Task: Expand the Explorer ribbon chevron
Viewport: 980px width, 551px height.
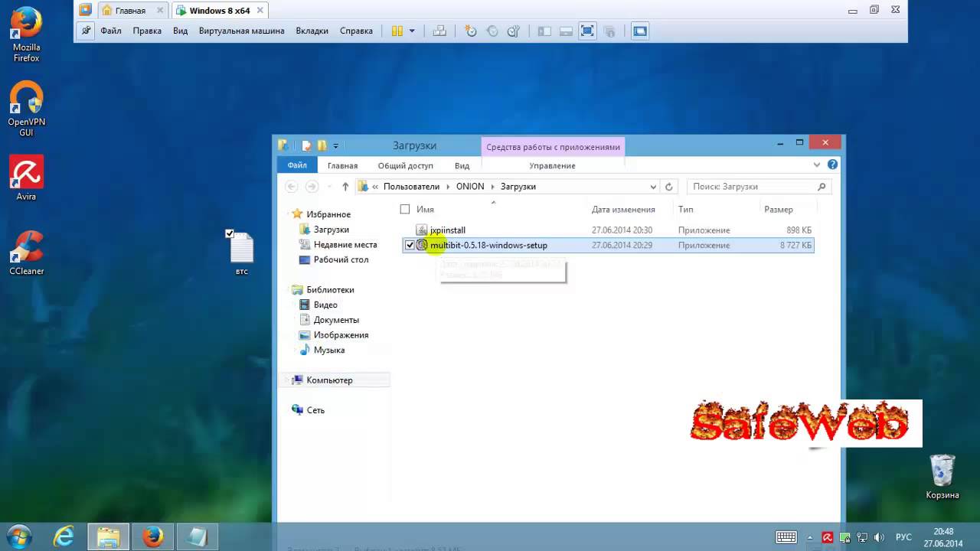Action: pyautogui.click(x=817, y=165)
